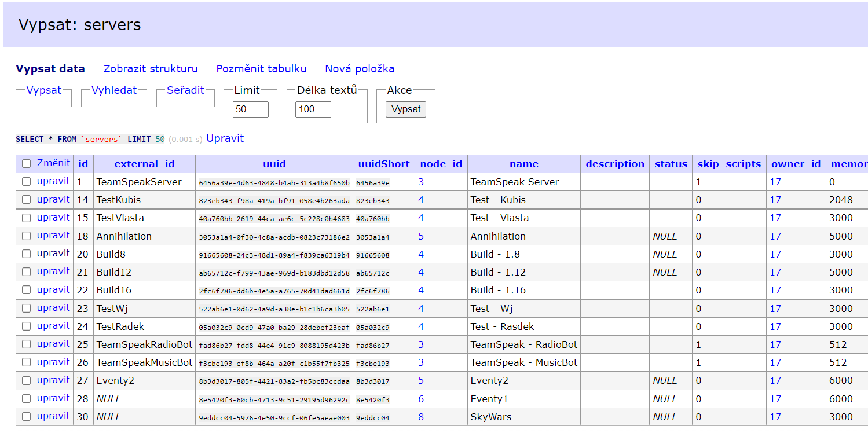Sort by the id column header
The image size is (868, 433).
tap(83, 164)
